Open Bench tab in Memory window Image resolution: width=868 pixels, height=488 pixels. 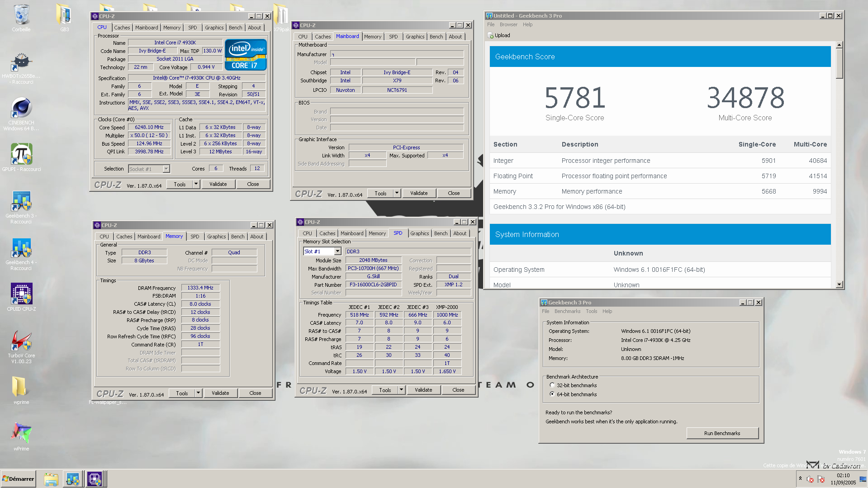(237, 237)
